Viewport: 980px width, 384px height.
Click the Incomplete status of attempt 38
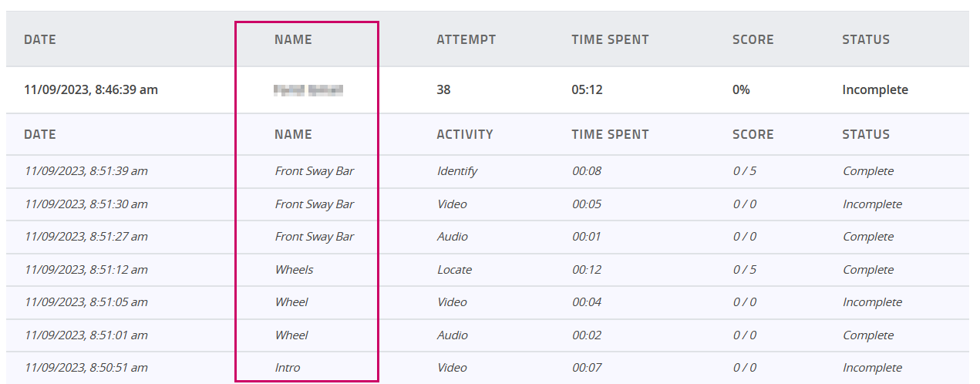pos(874,89)
